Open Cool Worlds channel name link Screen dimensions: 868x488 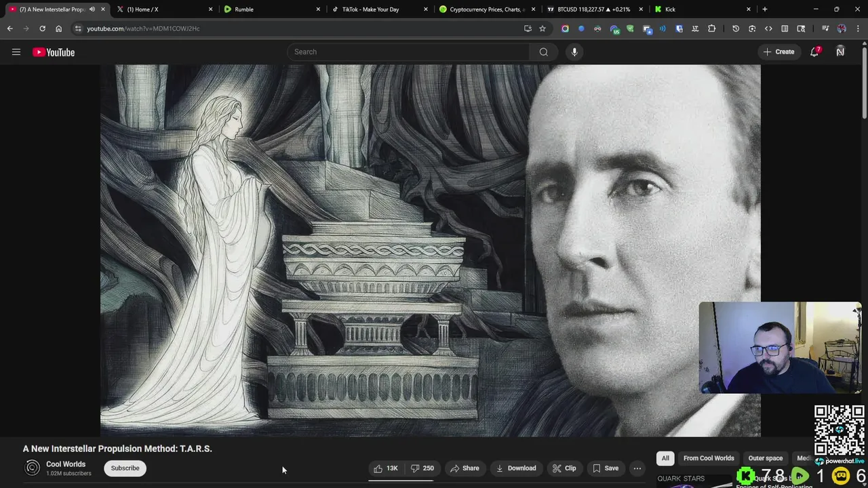pyautogui.click(x=66, y=464)
